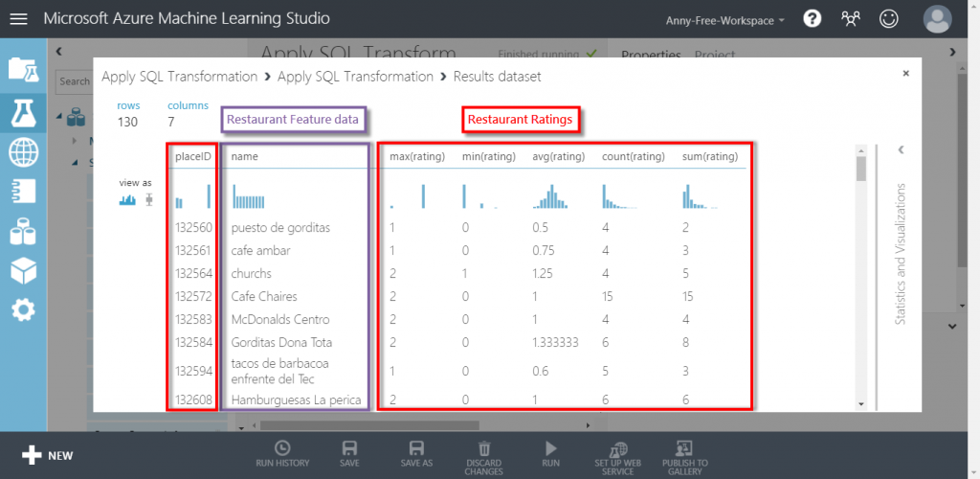Open the Trained Models cube icon
The image size is (980, 479).
tap(24, 271)
